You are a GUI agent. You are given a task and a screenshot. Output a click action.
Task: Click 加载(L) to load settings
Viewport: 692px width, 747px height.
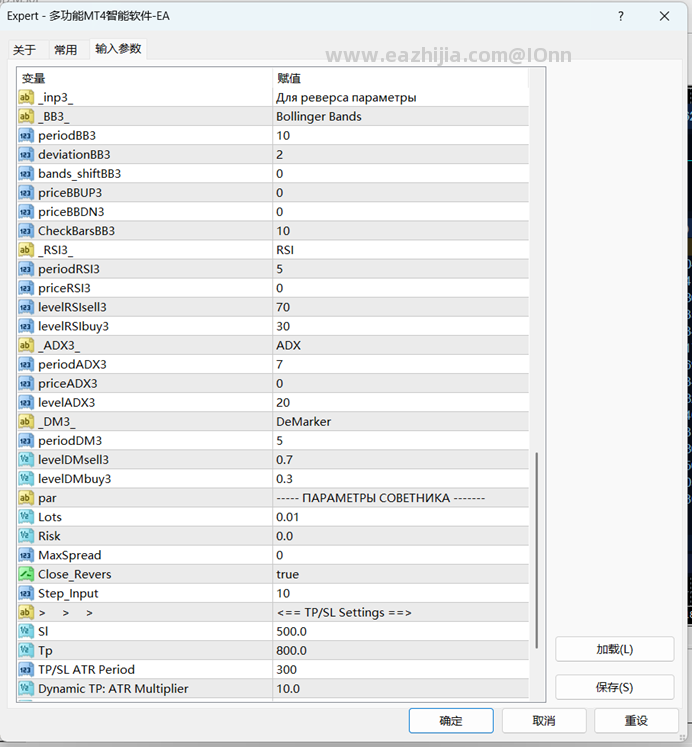pyautogui.click(x=615, y=649)
